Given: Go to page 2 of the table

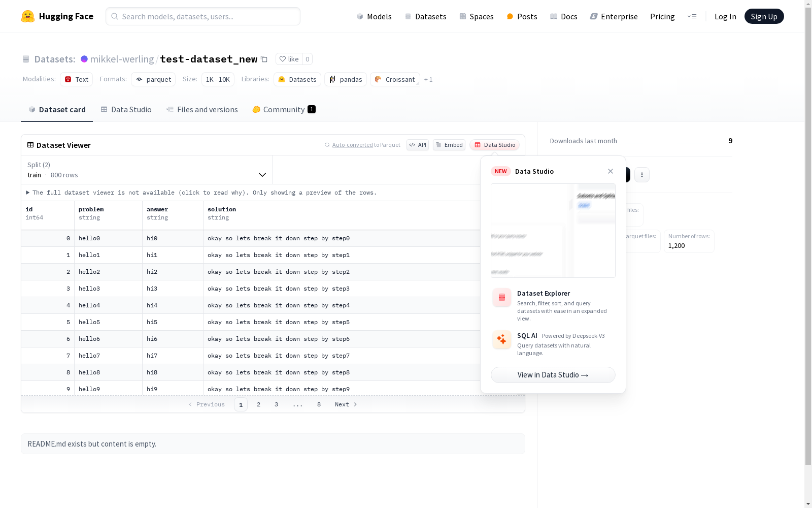Looking at the screenshot, I should (258, 404).
